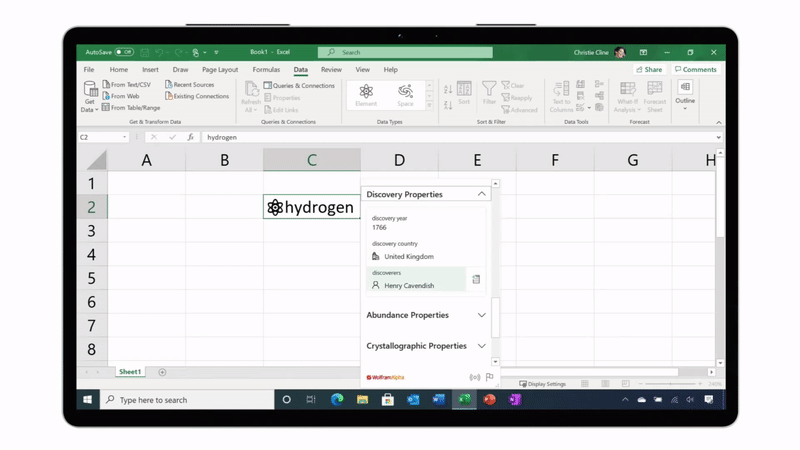Image resolution: width=800 pixels, height=450 pixels.
Task: Switch to the Review tab
Action: 331,69
